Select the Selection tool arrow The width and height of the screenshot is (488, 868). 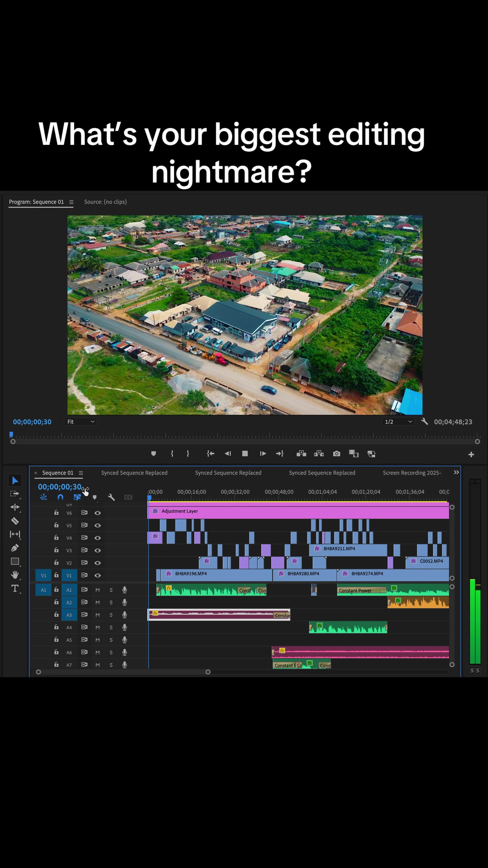tap(15, 481)
